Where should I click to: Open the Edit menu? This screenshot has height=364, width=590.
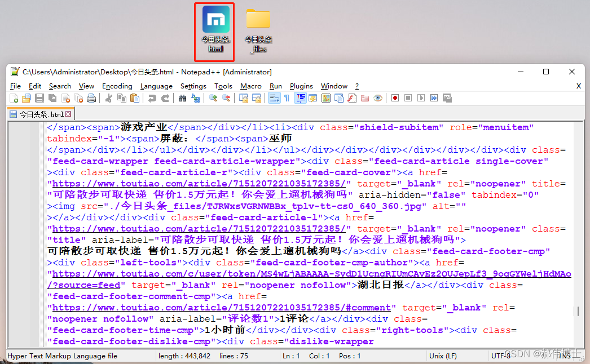[35, 86]
